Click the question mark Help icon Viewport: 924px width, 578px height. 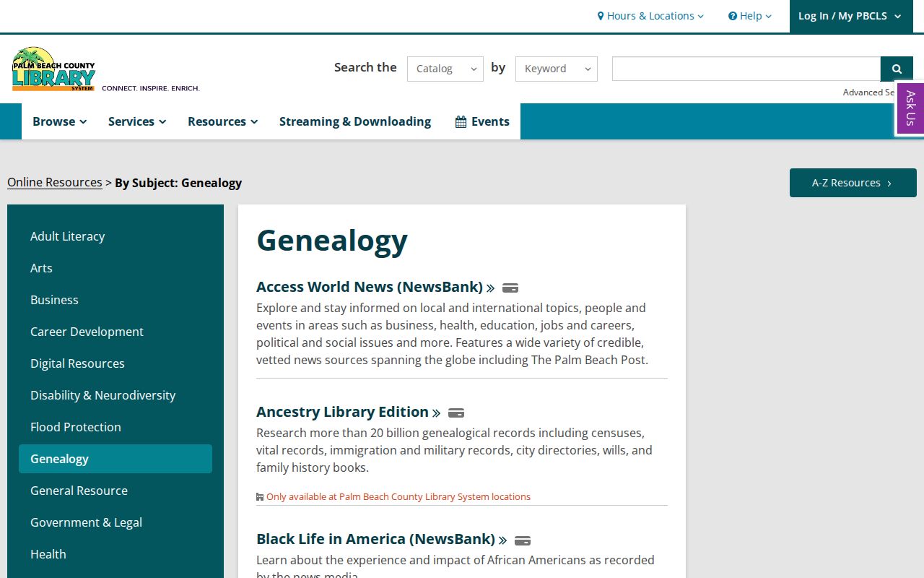[x=733, y=16]
